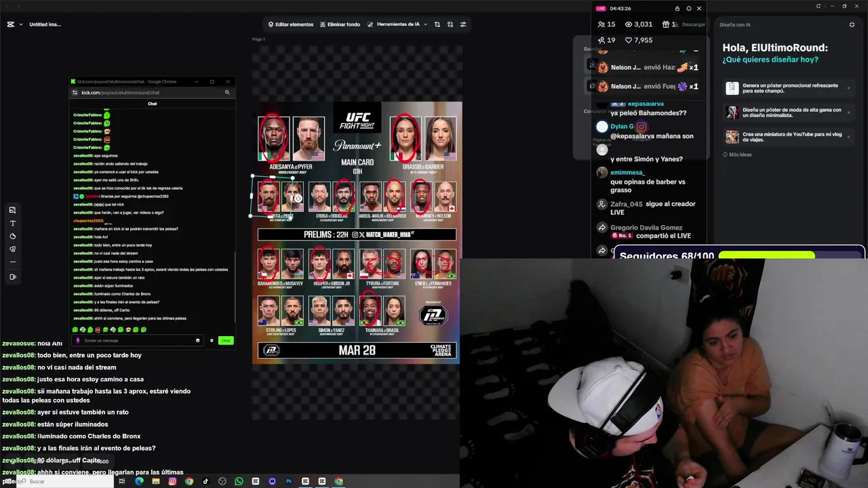Click the refresh icon in window title bar
This screenshot has width=868, height=488.
(x=818, y=6)
